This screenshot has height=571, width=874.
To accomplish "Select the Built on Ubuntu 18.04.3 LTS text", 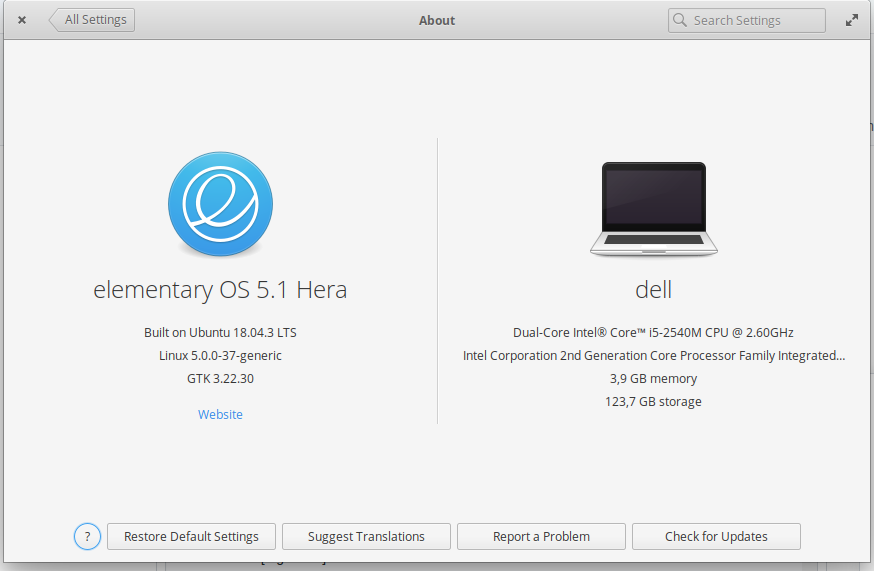I will [x=220, y=332].
